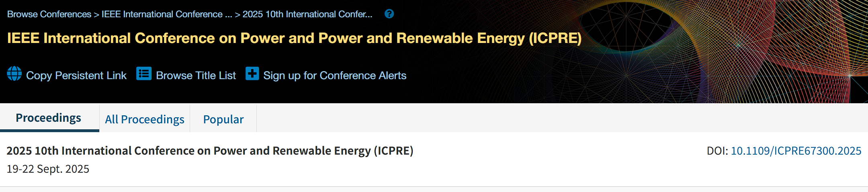Click the plus icon for conference alerts
The height and width of the screenshot is (192, 868).
[252, 74]
